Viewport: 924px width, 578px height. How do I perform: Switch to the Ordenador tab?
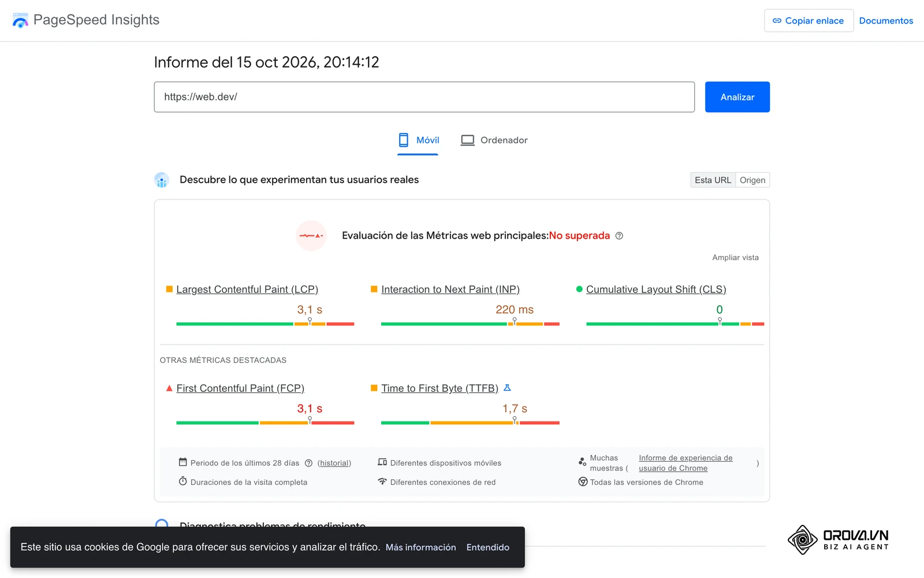494,140
